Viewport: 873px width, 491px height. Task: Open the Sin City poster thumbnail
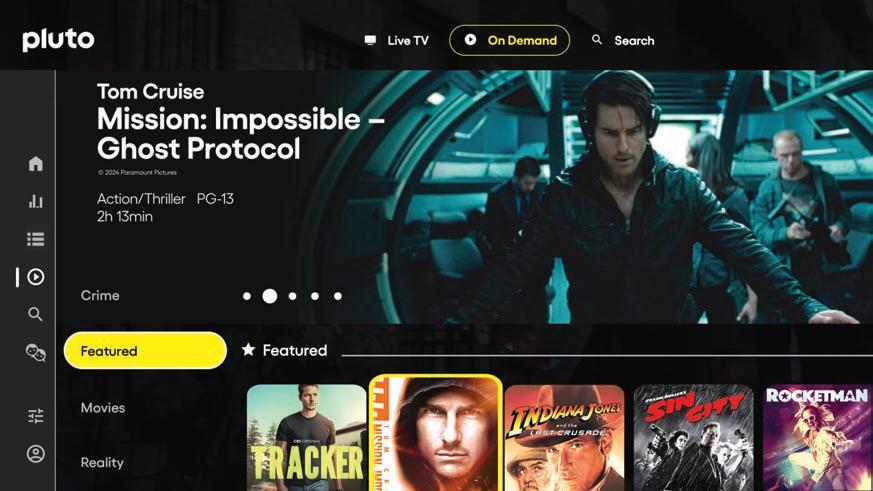pyautogui.click(x=693, y=438)
